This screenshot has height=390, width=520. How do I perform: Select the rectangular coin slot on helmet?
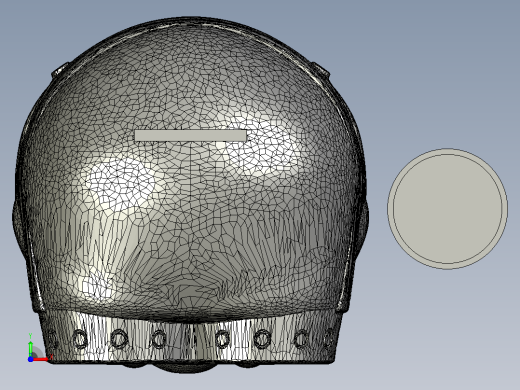point(191,136)
